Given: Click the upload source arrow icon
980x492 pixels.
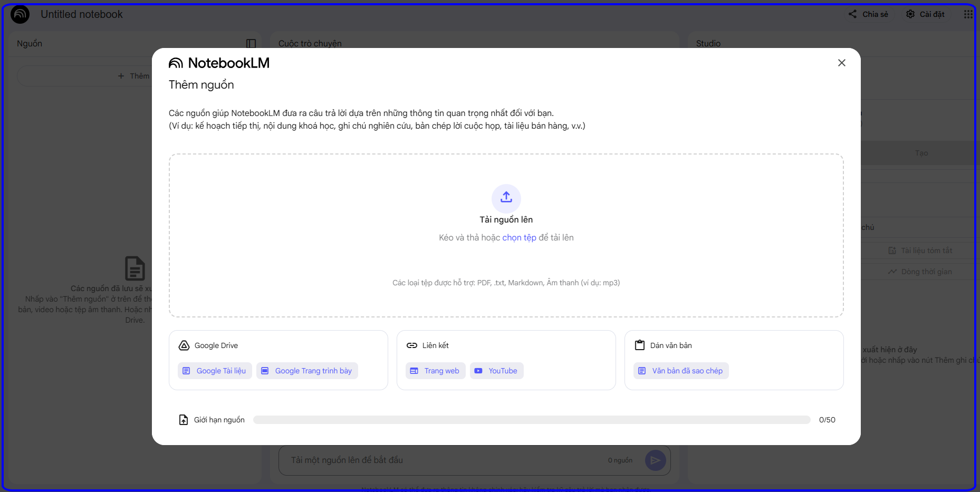Looking at the screenshot, I should [506, 198].
